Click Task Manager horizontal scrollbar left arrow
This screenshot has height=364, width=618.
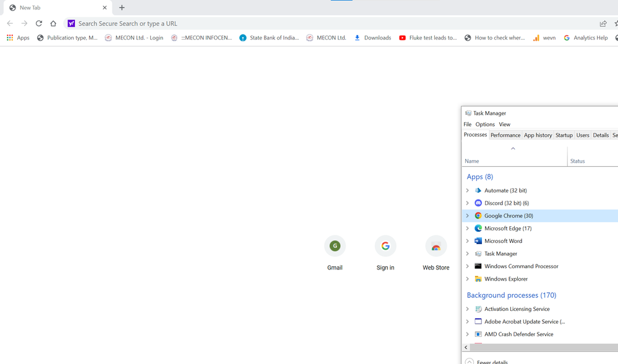click(466, 347)
